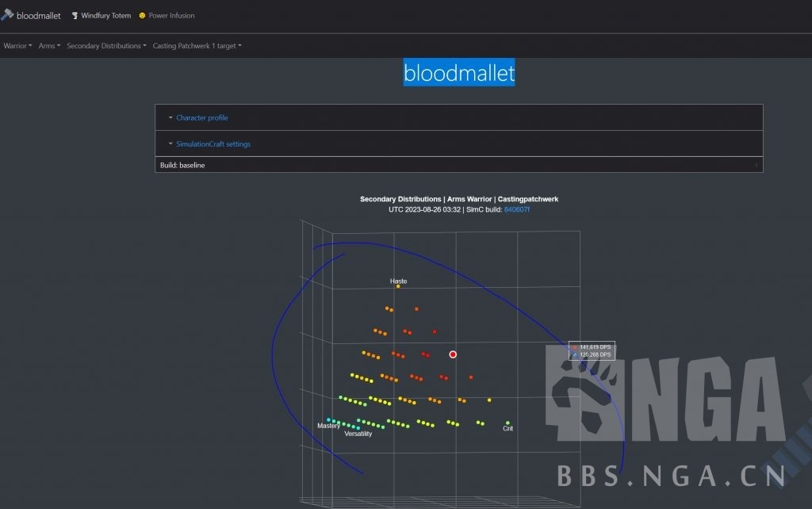Image resolution: width=812 pixels, height=509 pixels.
Task: Click the blue 120,208 DPS legend marker
Action: click(575, 355)
